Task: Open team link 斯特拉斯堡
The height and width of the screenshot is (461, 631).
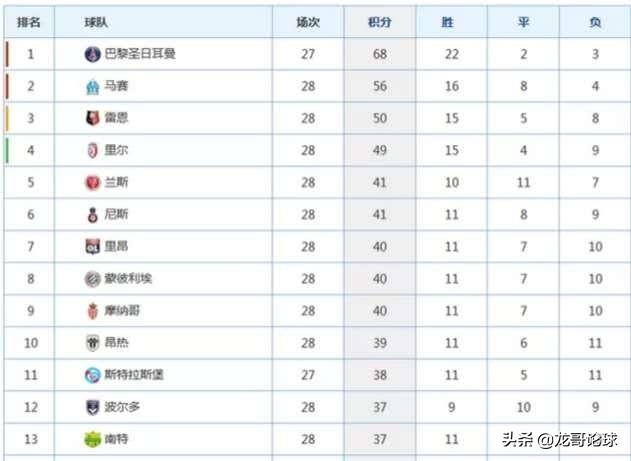Action: coord(134,375)
